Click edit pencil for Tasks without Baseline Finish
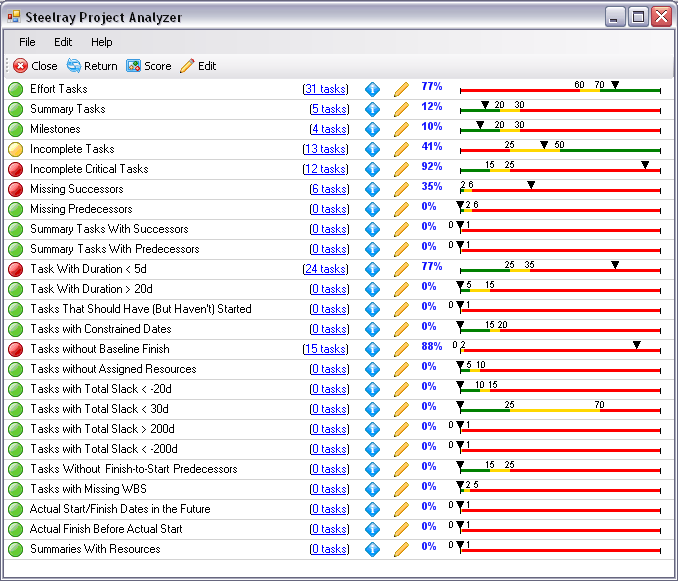678x581 pixels. coord(401,349)
